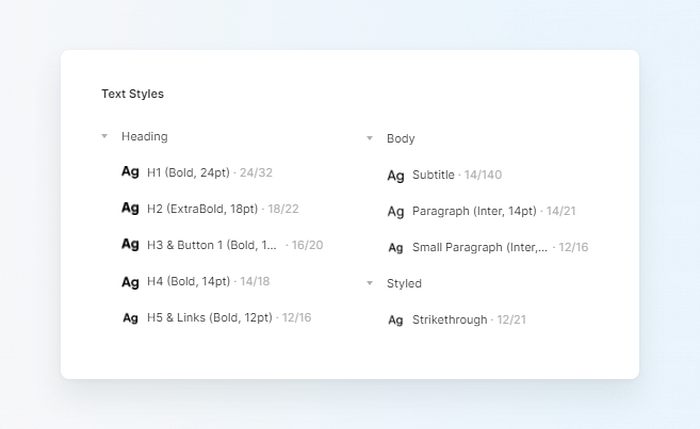Click the Ag preview icon for Subtitle
700x429 pixels.
tap(396, 175)
